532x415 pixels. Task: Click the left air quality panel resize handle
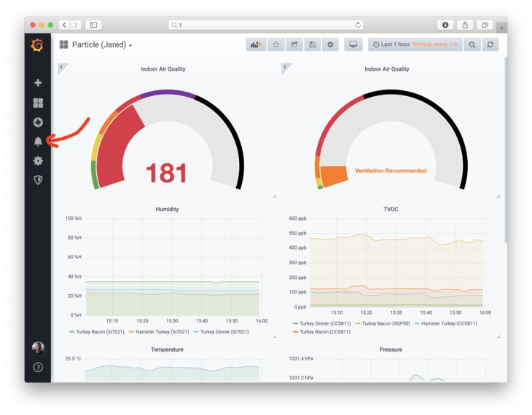tap(275, 197)
